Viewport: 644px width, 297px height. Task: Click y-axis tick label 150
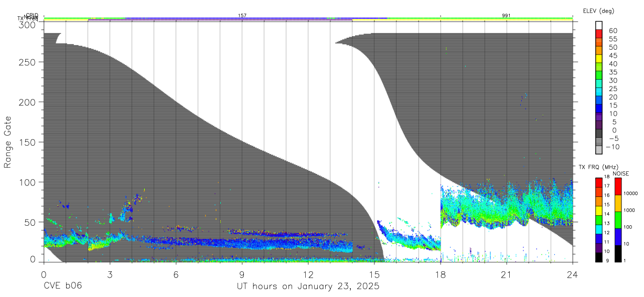point(28,142)
